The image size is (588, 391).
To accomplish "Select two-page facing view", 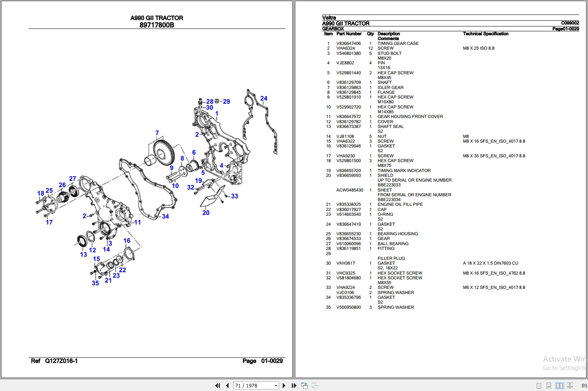I will pos(559,385).
